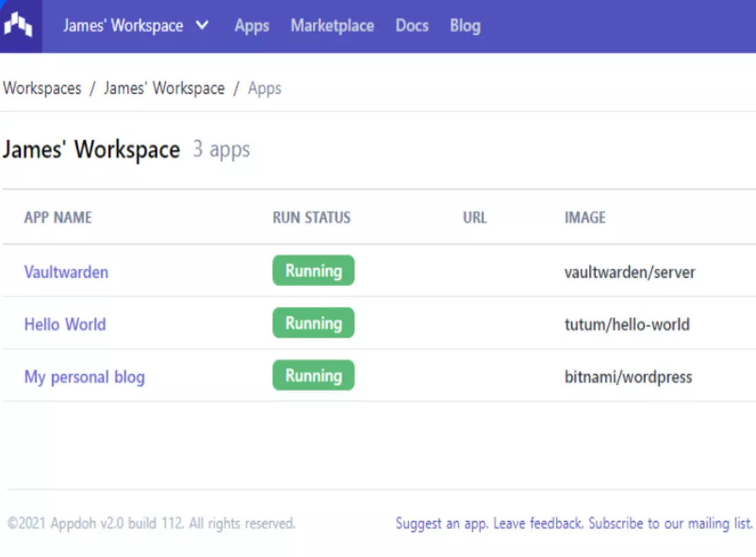The image size is (756, 557).
Task: Click the Workspaces breadcrumb link
Action: [x=42, y=89]
